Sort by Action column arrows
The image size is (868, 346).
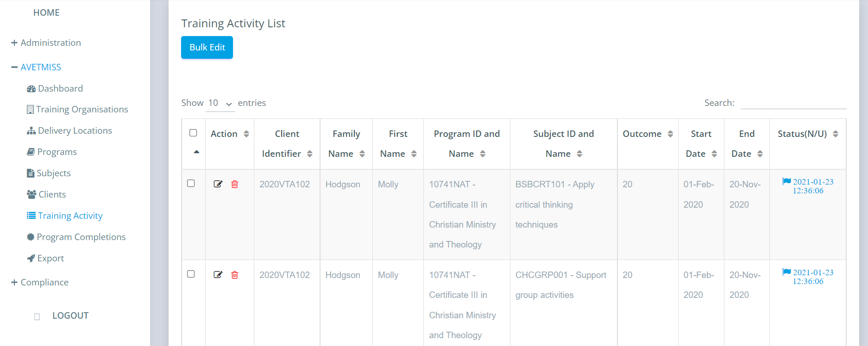[x=246, y=134]
